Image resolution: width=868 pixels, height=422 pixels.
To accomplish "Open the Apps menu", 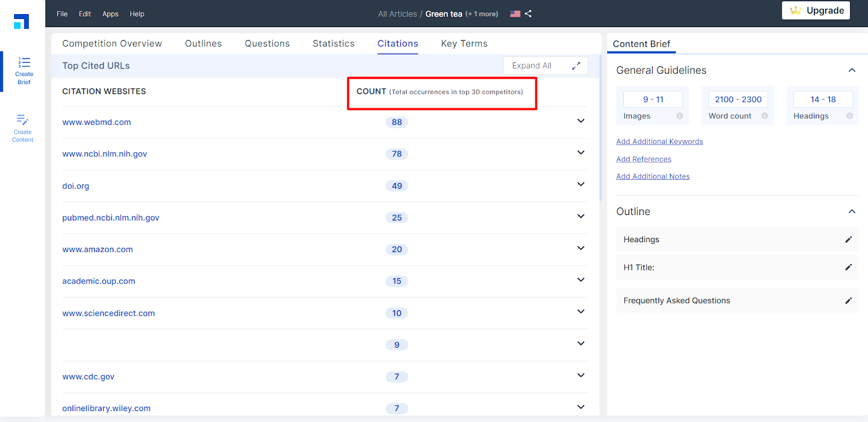I will pyautogui.click(x=110, y=14).
